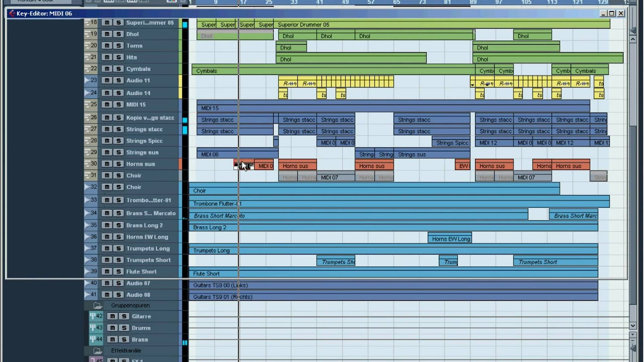
Task: Select the Superior Drummer 05 clip
Action: 442,25
